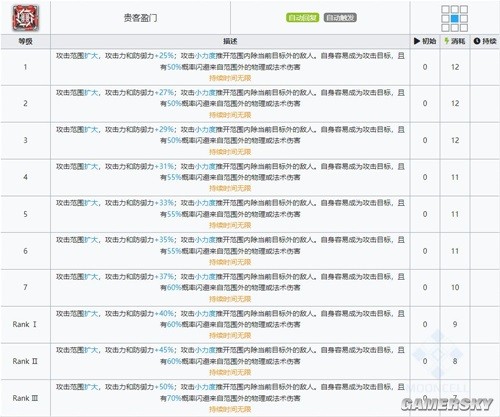500x417 pixels.
Task: Click the cost value 11 in level 6 row
Action: coord(455,251)
